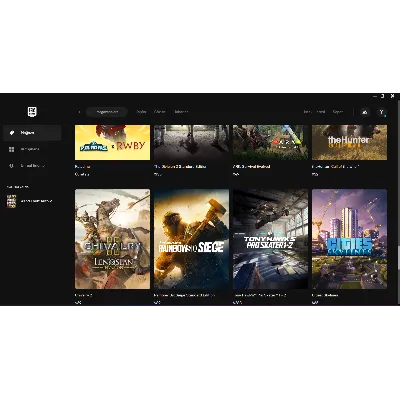Viewport: 400px width, 400px height.
Task: Click the back arrow before the search box
Action: (x=79, y=112)
